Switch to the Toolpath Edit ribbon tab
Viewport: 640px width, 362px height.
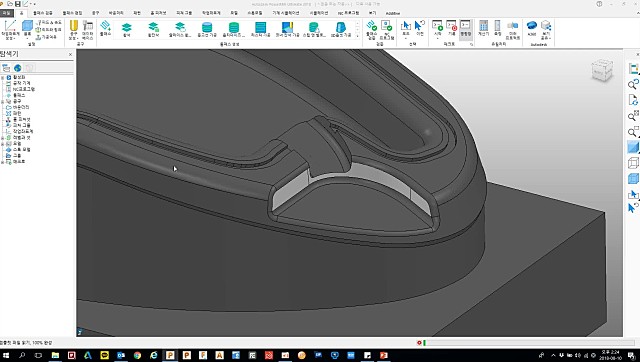tap(72, 13)
